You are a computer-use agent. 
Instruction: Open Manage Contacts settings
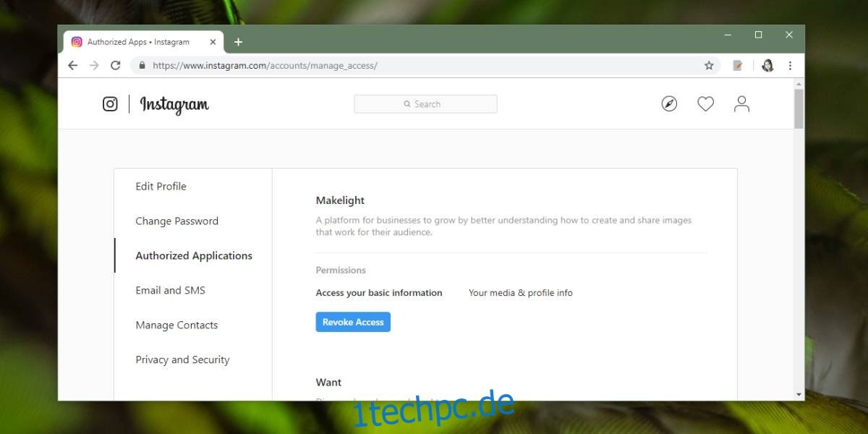[176, 325]
